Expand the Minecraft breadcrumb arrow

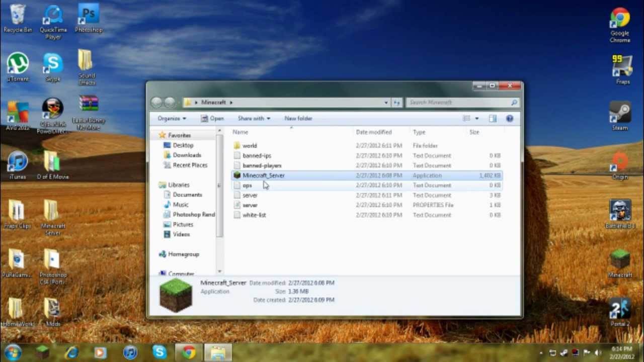point(231,102)
